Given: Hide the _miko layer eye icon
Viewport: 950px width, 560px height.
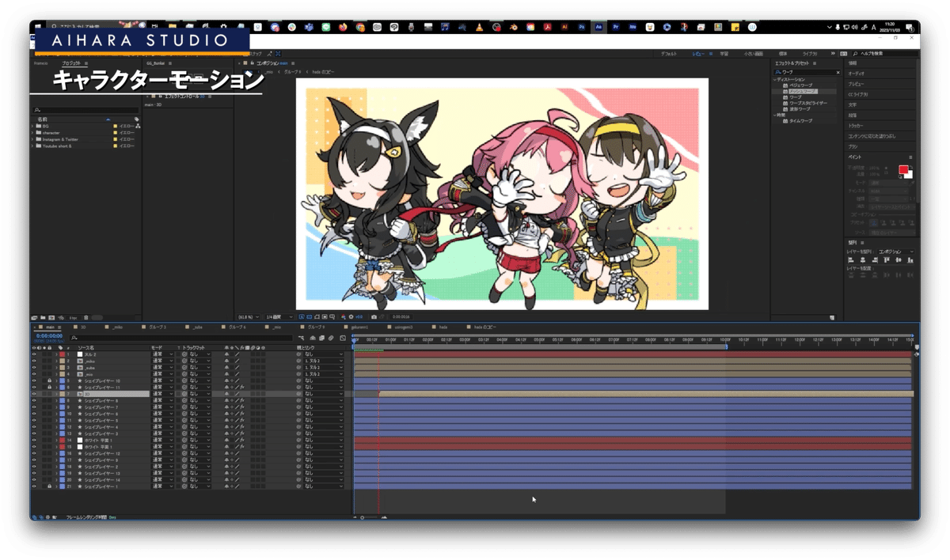Looking at the screenshot, I should tap(34, 361).
